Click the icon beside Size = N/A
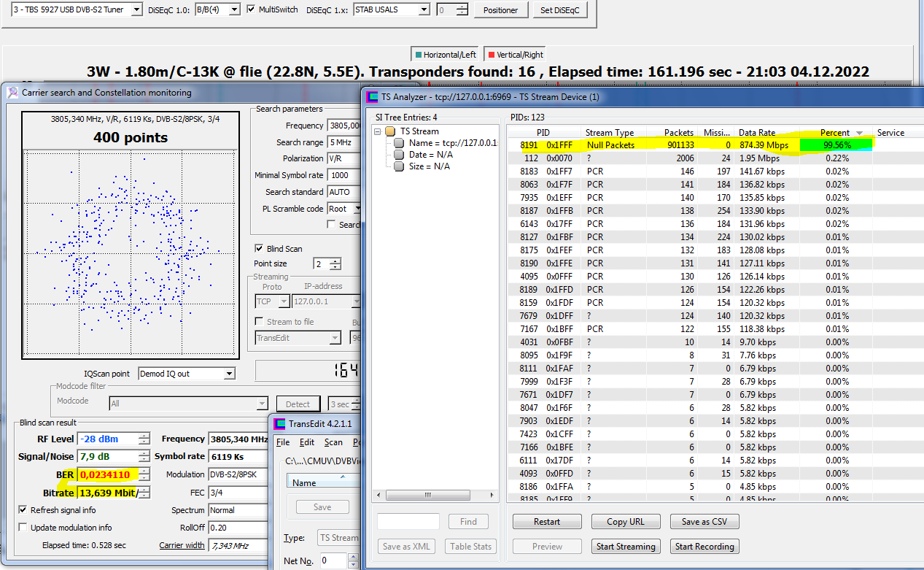This screenshot has height=570, width=924. point(399,166)
